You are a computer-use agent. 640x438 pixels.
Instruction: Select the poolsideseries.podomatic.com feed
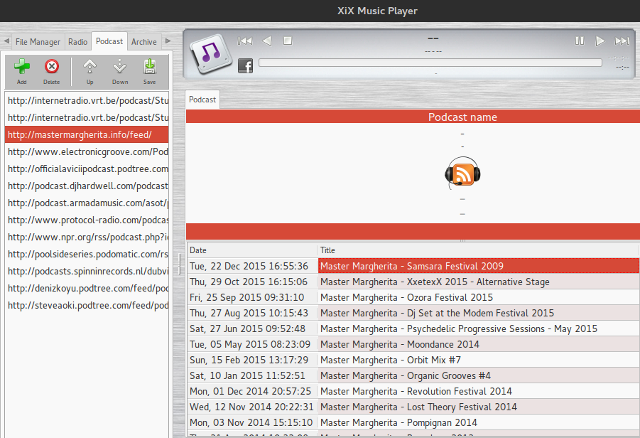click(x=87, y=254)
